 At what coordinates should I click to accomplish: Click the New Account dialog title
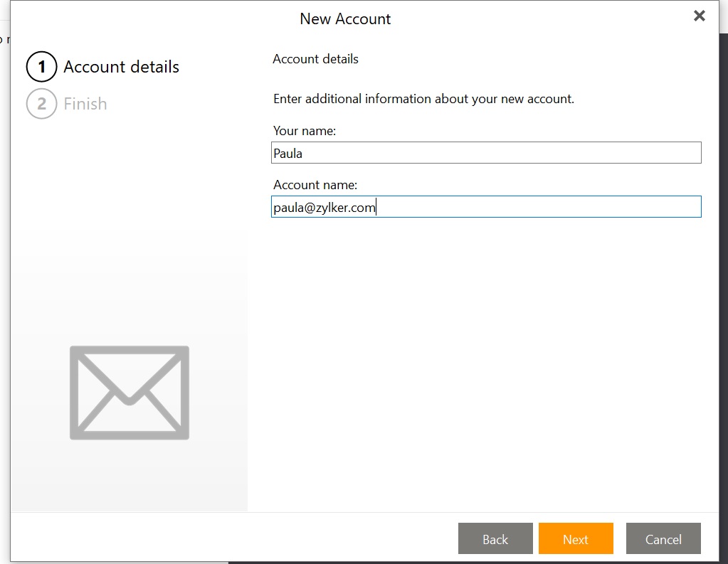click(x=345, y=19)
